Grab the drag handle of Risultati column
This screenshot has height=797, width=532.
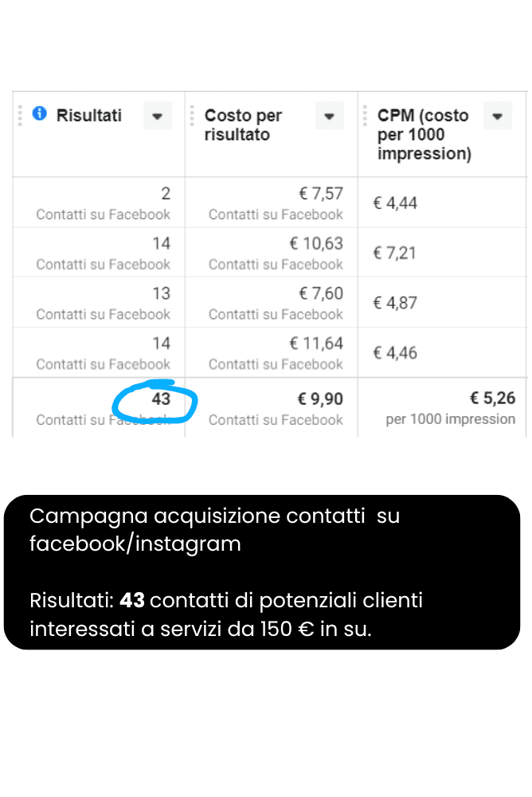20,116
